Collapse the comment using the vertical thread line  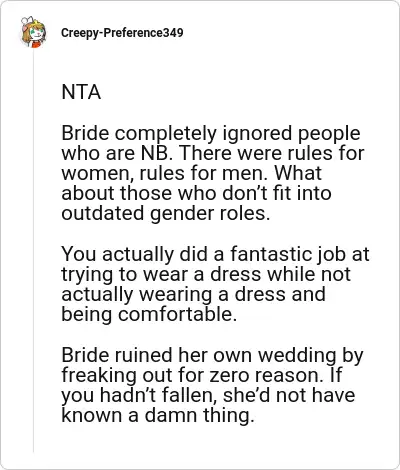click(x=33, y=251)
